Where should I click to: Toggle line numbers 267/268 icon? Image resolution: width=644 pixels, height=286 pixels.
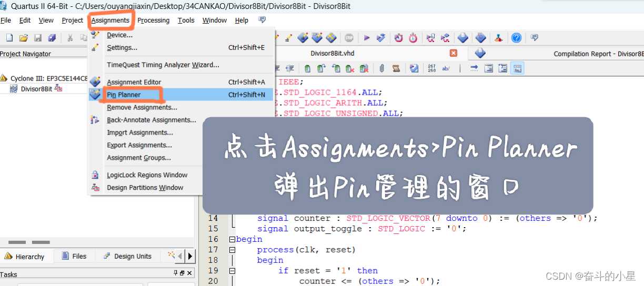pos(432,68)
